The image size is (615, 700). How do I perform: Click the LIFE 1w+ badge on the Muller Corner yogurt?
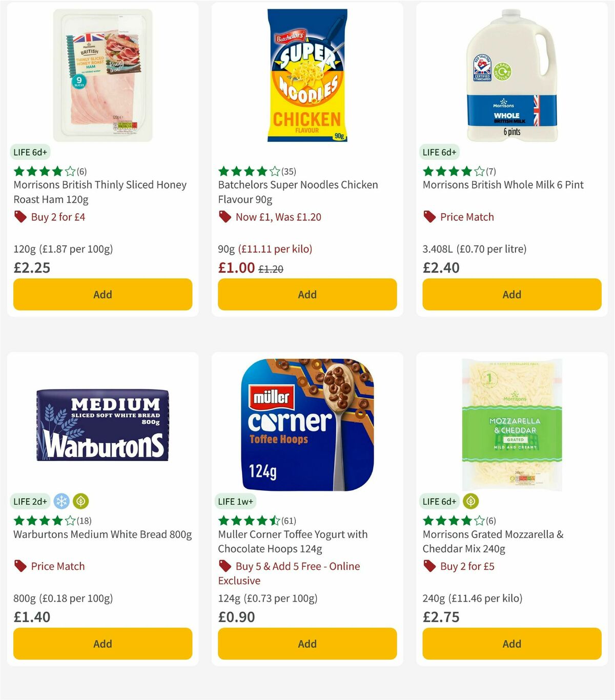235,501
